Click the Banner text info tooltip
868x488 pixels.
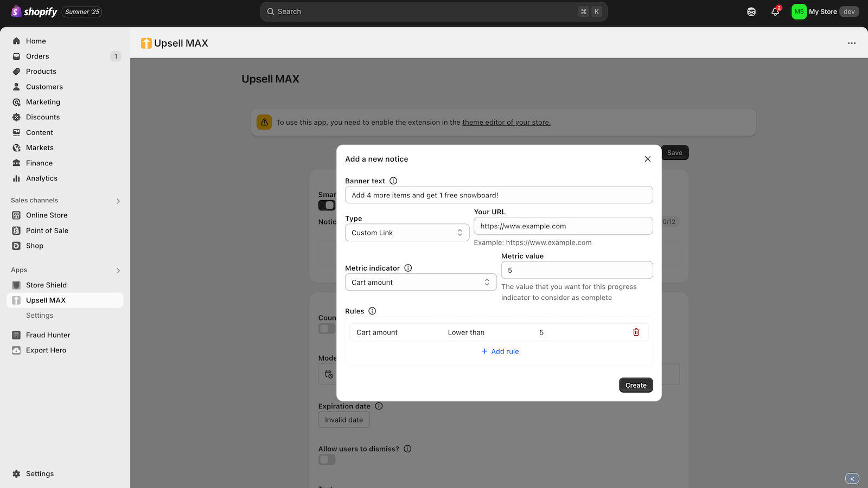393,181
